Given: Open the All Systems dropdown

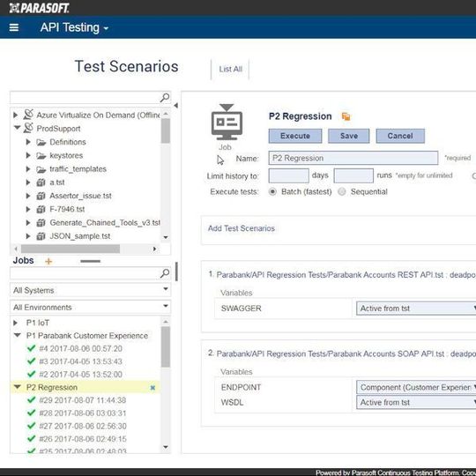Looking at the screenshot, I should click(90, 290).
